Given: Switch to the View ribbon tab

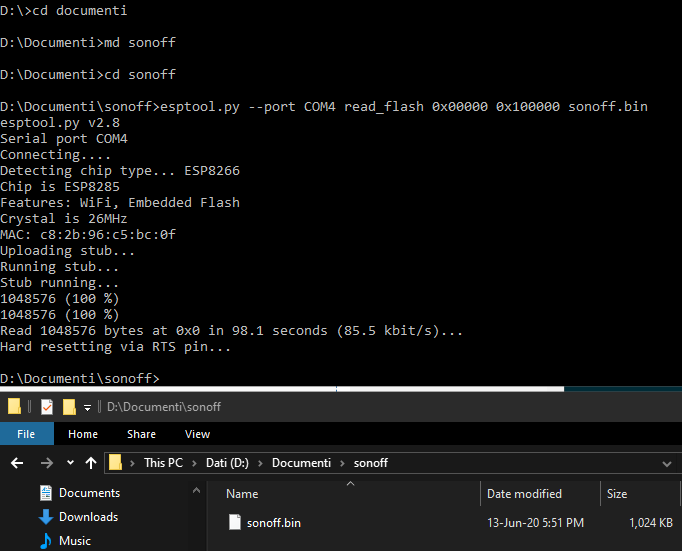Looking at the screenshot, I should pos(197,434).
